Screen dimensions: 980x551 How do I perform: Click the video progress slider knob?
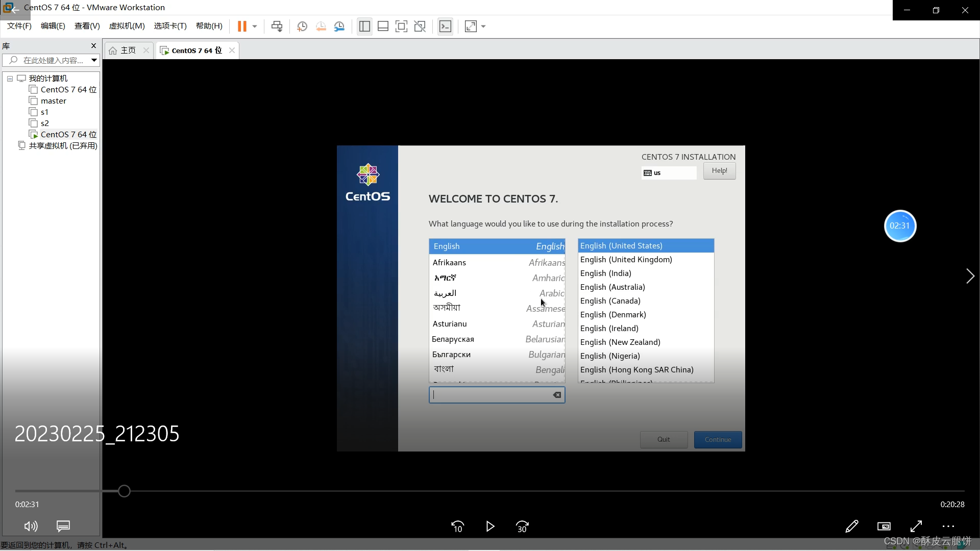pos(124,491)
